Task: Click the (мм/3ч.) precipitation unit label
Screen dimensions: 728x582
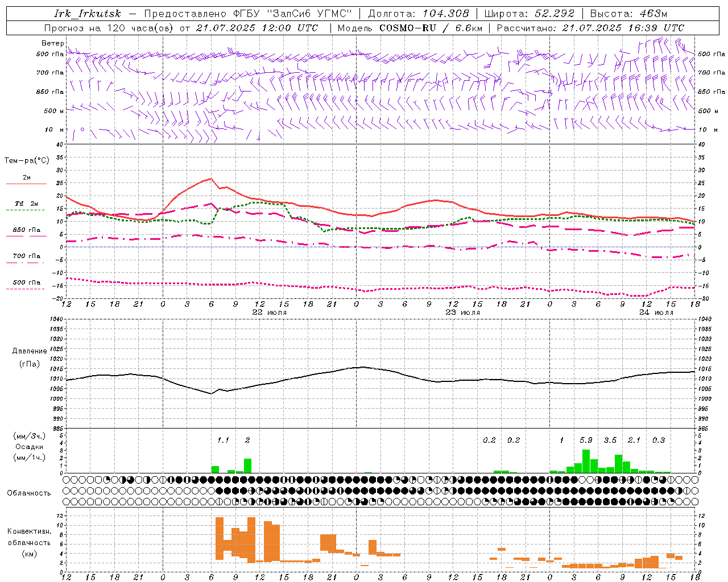Action: coord(30,436)
